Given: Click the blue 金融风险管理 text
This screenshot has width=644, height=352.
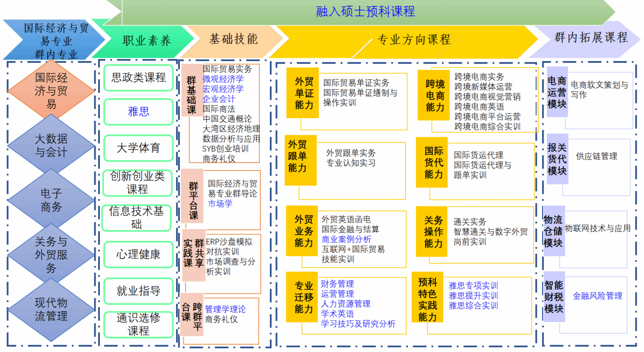Looking at the screenshot, I should click(x=597, y=296).
